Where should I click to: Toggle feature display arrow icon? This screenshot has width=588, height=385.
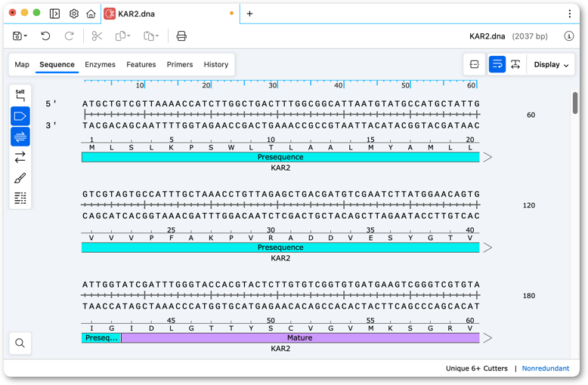[x=20, y=116]
